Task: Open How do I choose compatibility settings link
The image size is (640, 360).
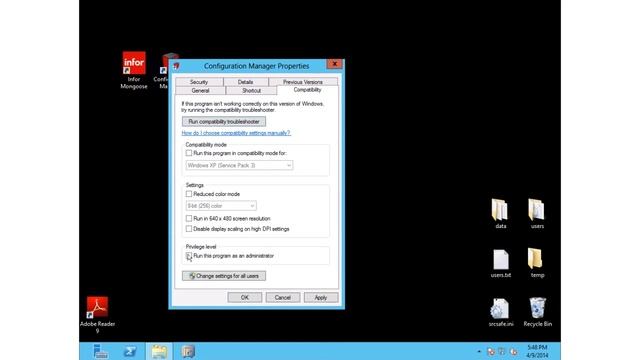Action: pyautogui.click(x=236, y=133)
